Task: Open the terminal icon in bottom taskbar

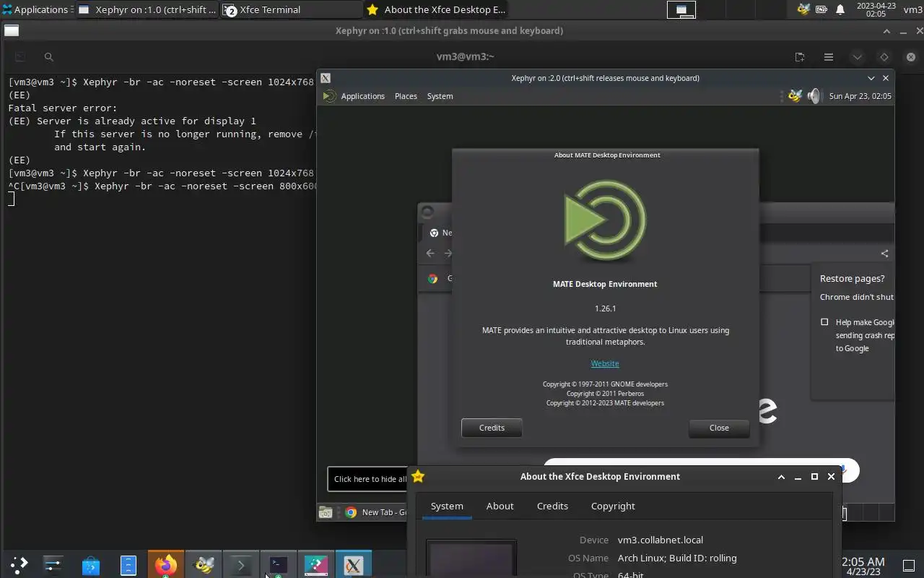Action: point(279,564)
